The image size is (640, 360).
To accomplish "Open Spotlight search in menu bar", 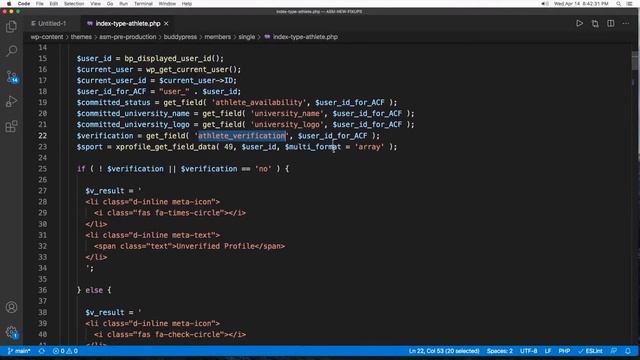I will pos(618,4).
